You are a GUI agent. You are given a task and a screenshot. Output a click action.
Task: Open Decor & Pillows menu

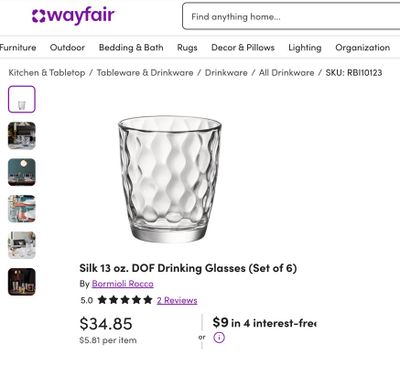point(243,47)
